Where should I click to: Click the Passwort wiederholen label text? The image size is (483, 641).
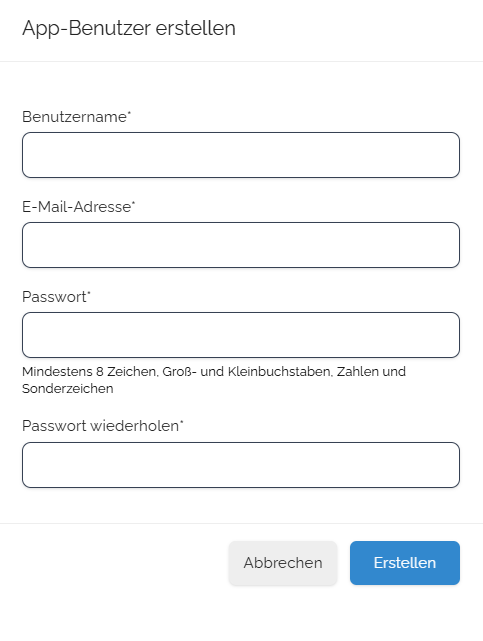[101, 426]
